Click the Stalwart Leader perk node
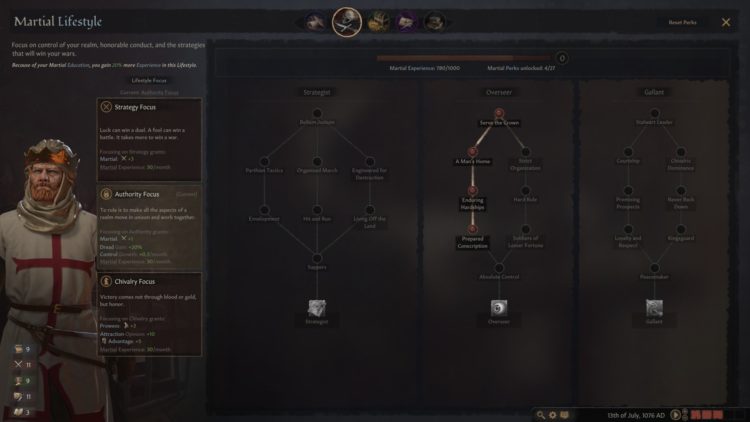 (654, 113)
